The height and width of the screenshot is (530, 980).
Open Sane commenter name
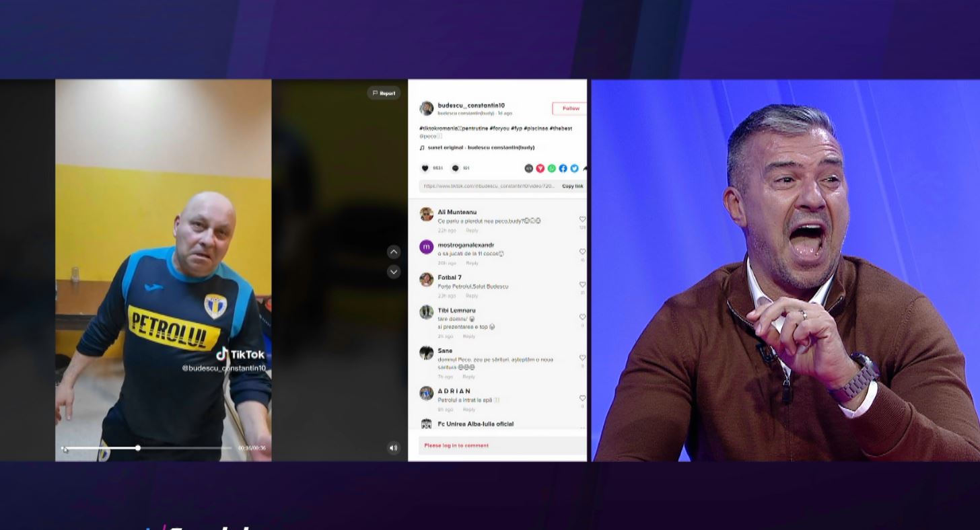pos(445,350)
